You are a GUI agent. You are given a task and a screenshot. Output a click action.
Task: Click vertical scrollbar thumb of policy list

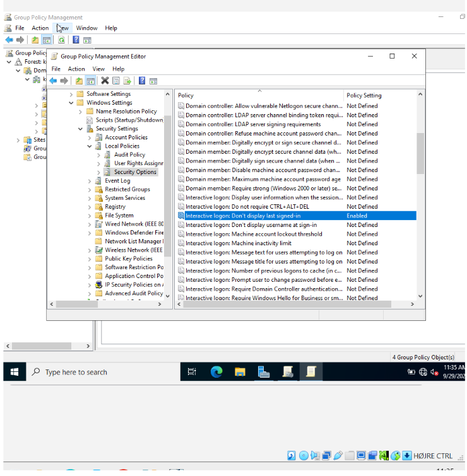point(420,153)
